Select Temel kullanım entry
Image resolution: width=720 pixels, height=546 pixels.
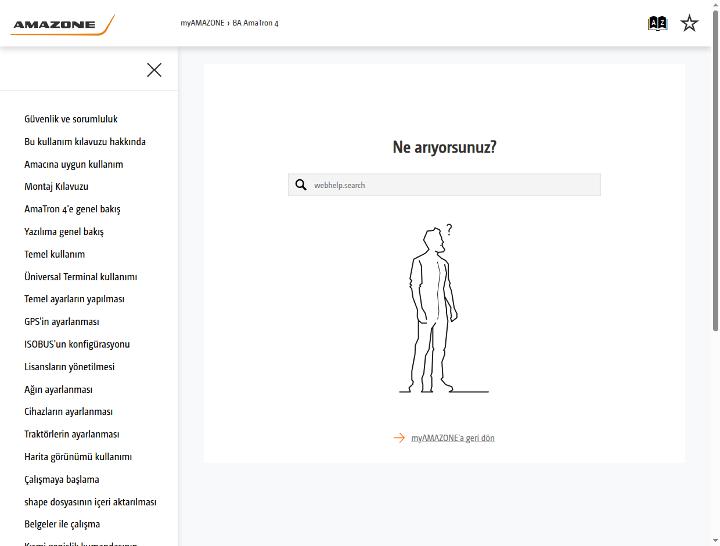tap(55, 254)
